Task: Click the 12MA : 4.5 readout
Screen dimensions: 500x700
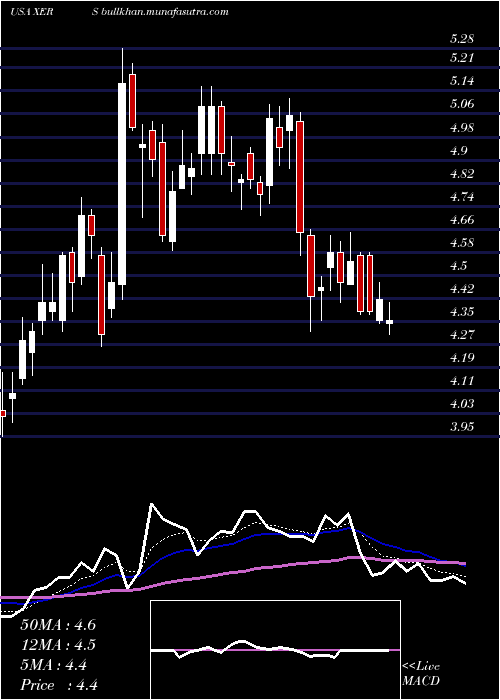Action: [58, 645]
